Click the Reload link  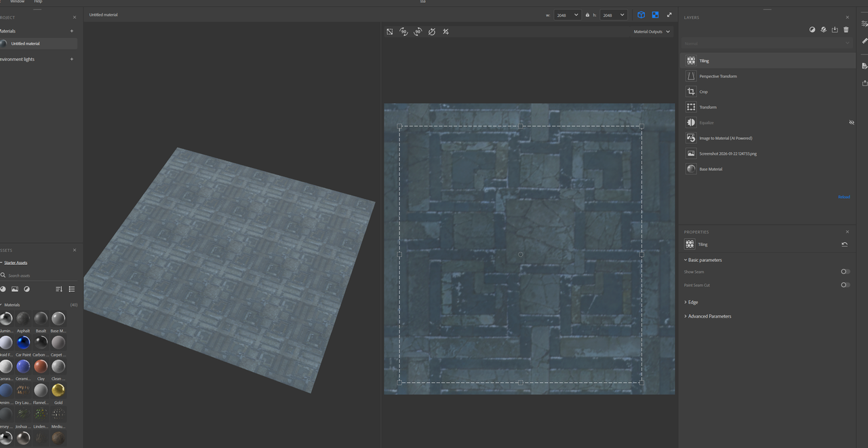coord(844,198)
